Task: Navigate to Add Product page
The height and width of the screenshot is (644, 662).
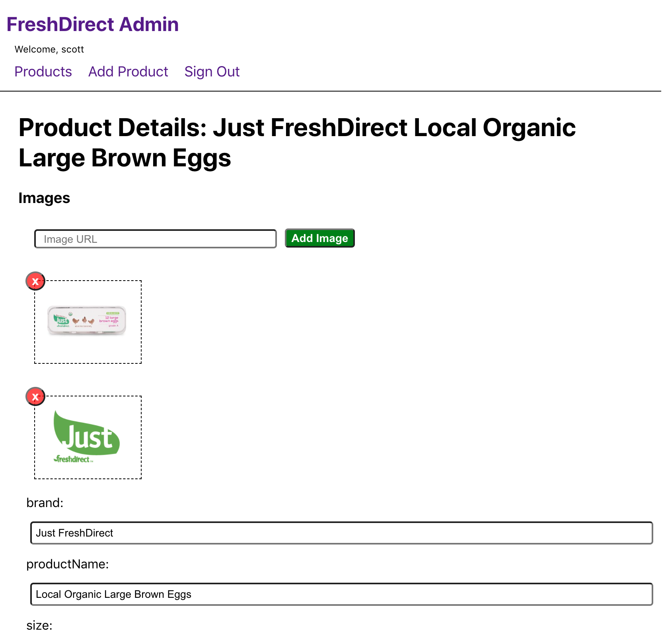Action: tap(128, 72)
